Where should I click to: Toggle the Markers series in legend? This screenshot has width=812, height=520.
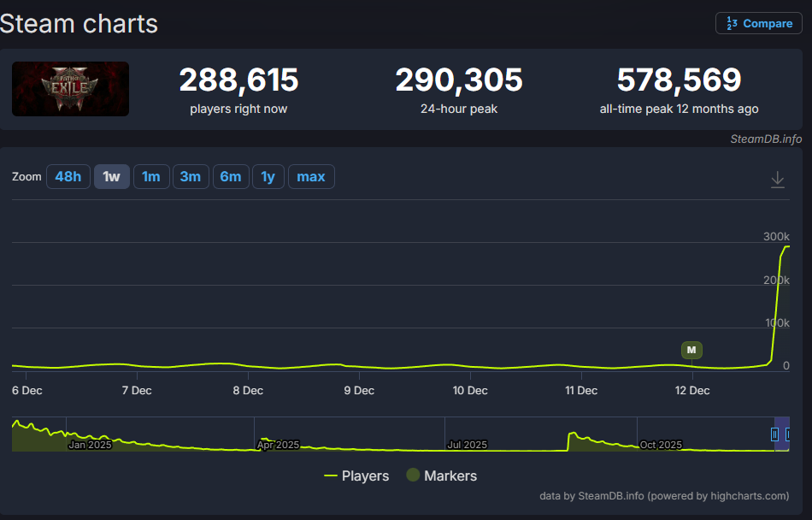[442, 476]
